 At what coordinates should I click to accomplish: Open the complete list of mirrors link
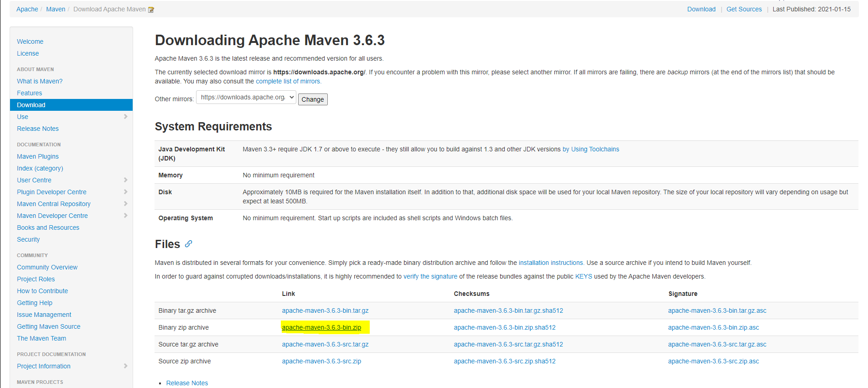(289, 81)
